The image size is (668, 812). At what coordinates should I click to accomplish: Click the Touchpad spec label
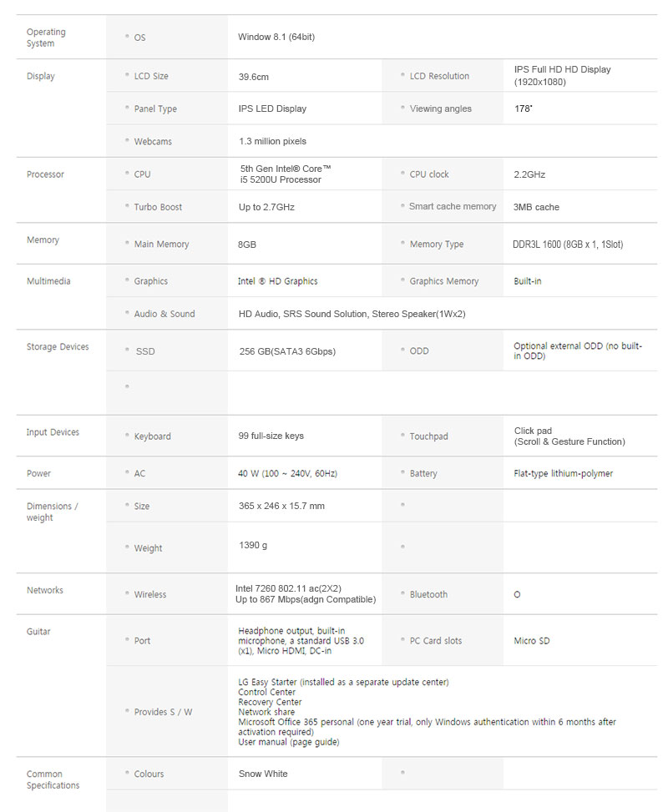(x=428, y=436)
